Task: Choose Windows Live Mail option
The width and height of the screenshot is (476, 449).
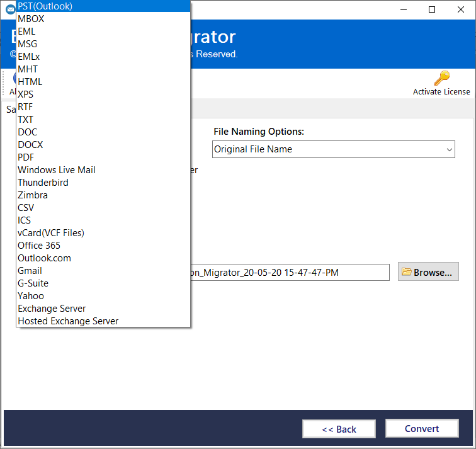Action: tap(103, 170)
